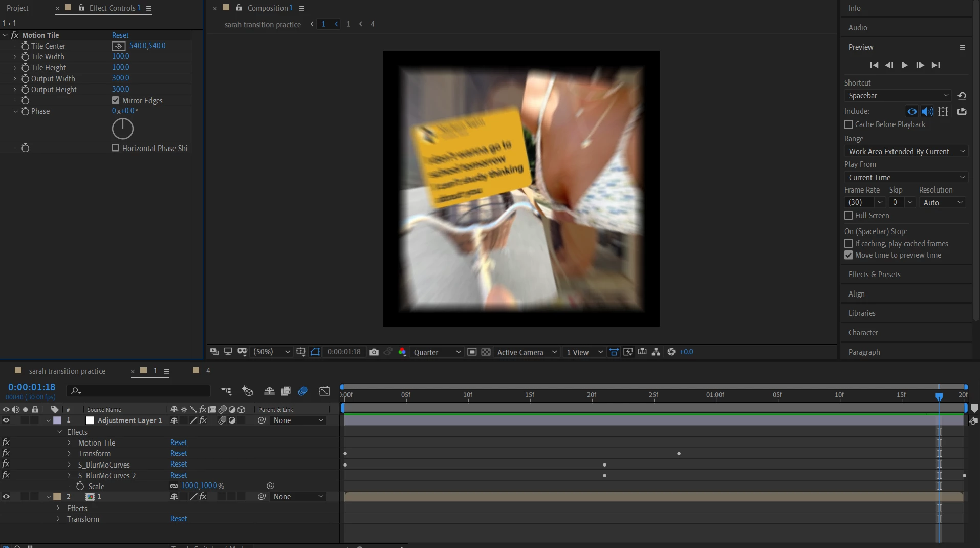Click the reset exposure icon

click(671, 352)
